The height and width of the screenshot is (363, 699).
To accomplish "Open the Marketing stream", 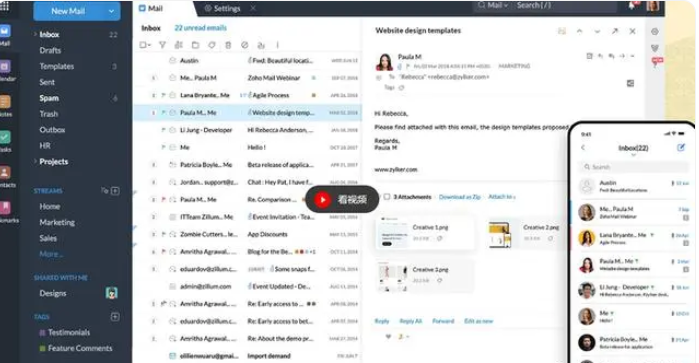I will pyautogui.click(x=57, y=223).
